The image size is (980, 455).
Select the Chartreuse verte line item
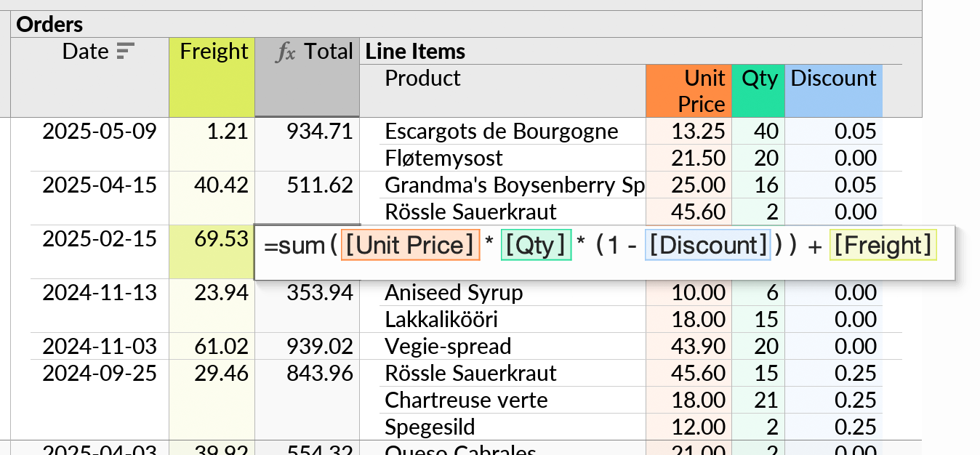pos(466,400)
